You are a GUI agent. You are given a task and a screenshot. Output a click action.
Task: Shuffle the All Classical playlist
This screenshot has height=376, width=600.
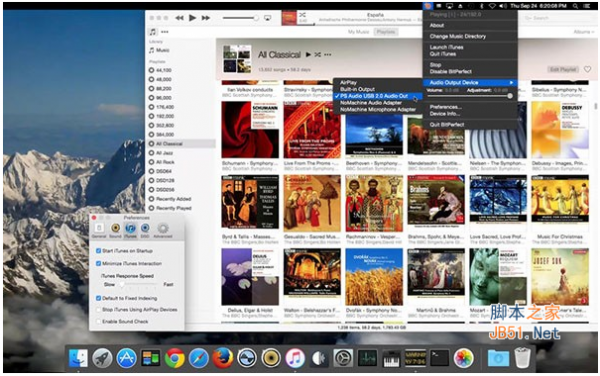point(318,55)
